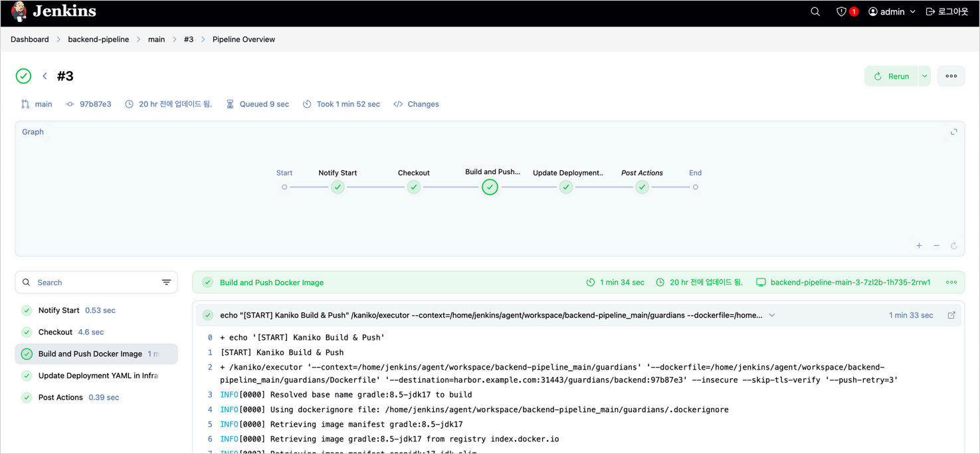Go to previous build using back chevron
The image size is (980, 454).
[x=45, y=76]
